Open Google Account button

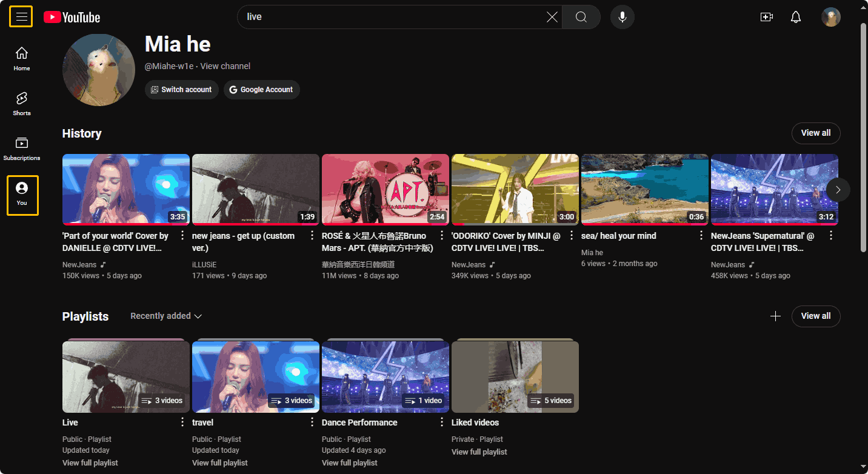coord(262,90)
